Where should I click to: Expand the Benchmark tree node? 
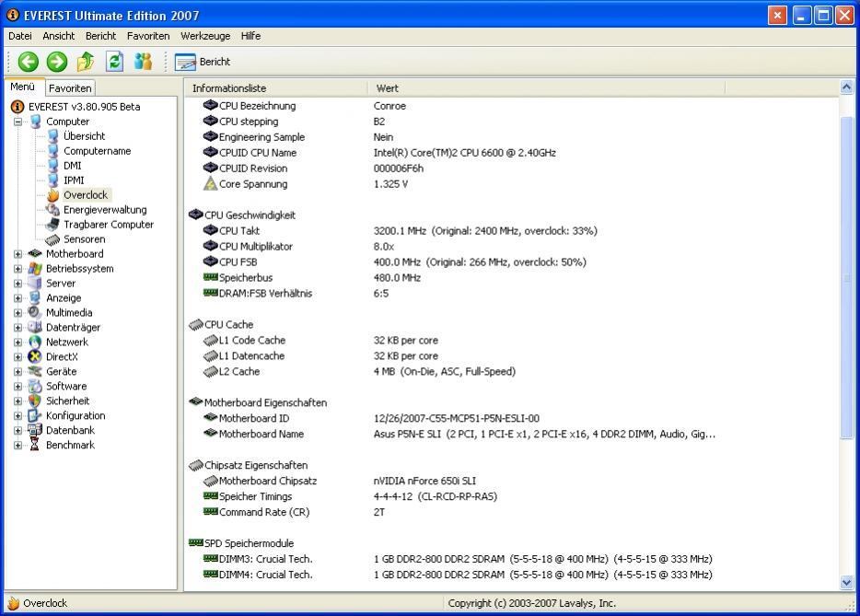pos(18,446)
